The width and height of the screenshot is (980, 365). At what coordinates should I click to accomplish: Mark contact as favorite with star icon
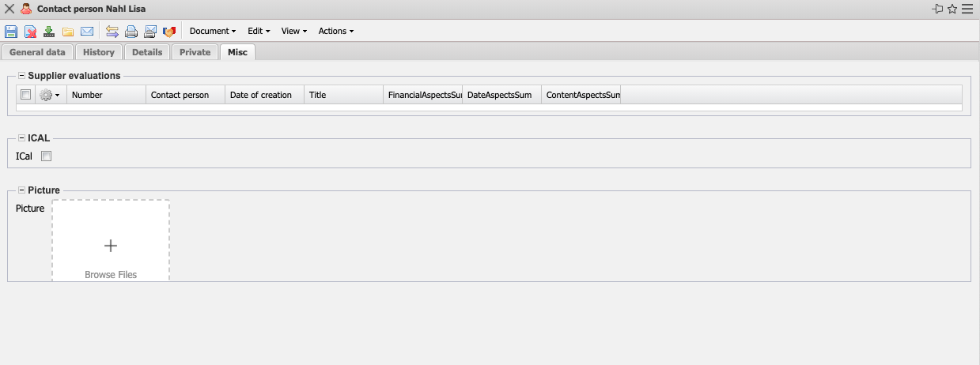(x=952, y=9)
